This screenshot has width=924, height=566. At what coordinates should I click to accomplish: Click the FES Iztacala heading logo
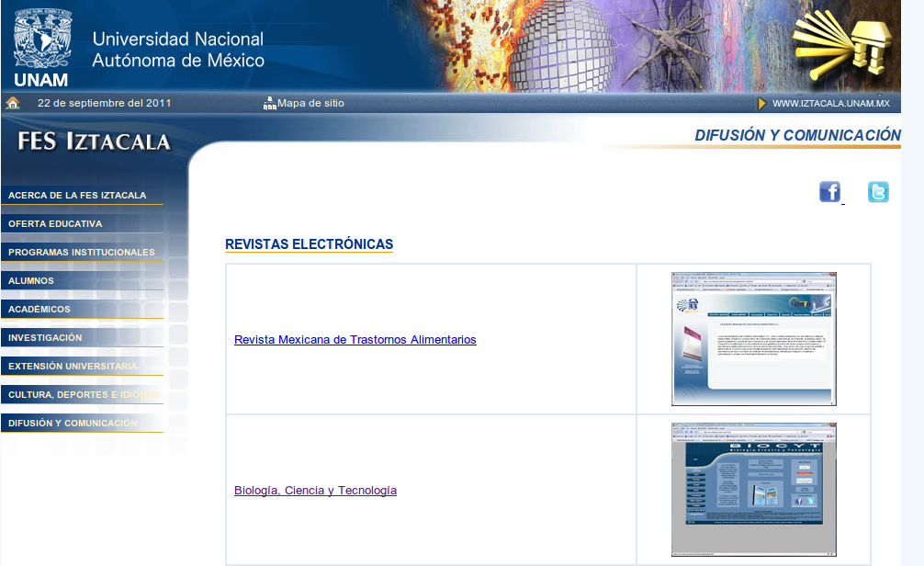point(95,141)
